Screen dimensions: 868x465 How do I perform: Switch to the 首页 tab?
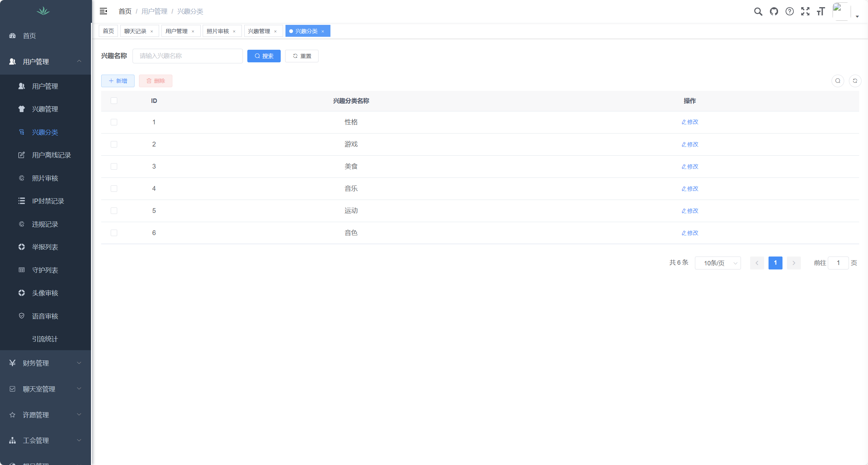click(108, 31)
